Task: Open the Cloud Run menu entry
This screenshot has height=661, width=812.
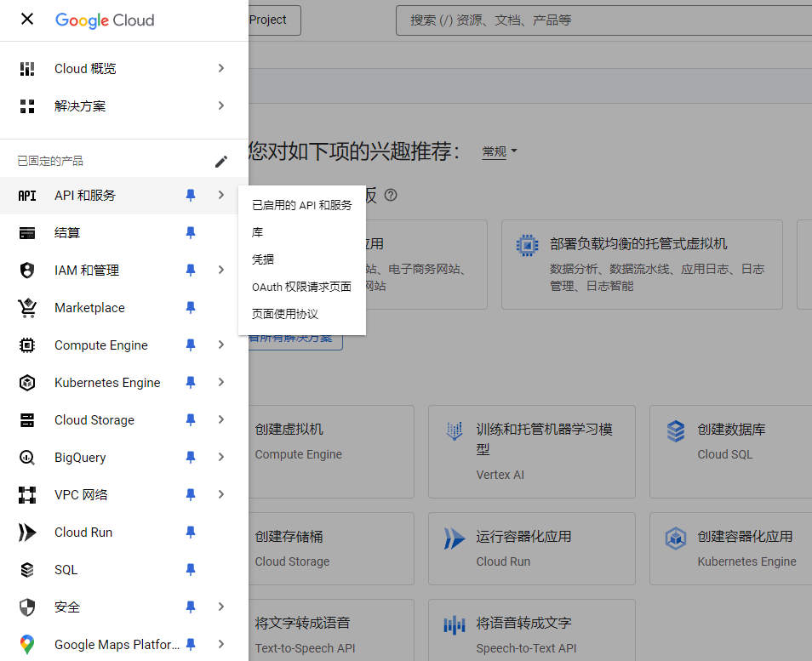Action: click(x=124, y=532)
